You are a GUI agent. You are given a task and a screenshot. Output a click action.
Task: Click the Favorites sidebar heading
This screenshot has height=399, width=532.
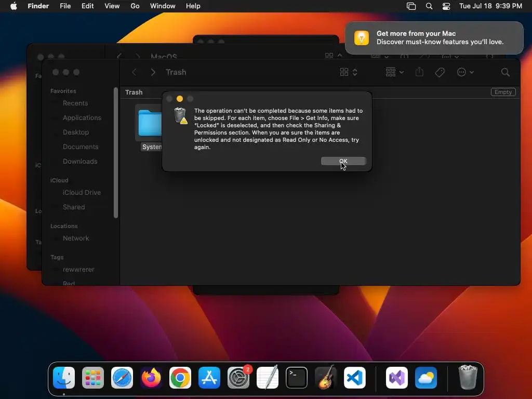coord(63,91)
